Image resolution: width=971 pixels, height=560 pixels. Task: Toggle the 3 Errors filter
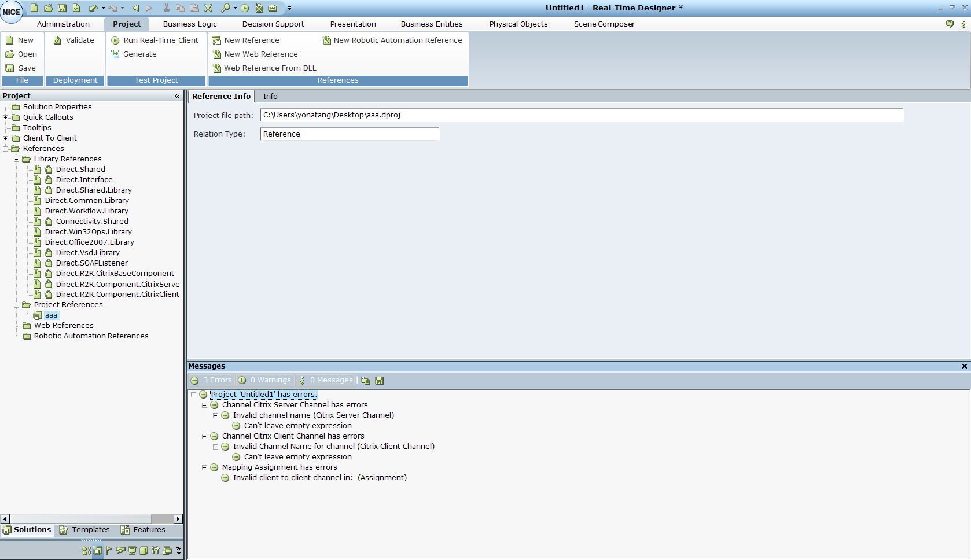212,380
